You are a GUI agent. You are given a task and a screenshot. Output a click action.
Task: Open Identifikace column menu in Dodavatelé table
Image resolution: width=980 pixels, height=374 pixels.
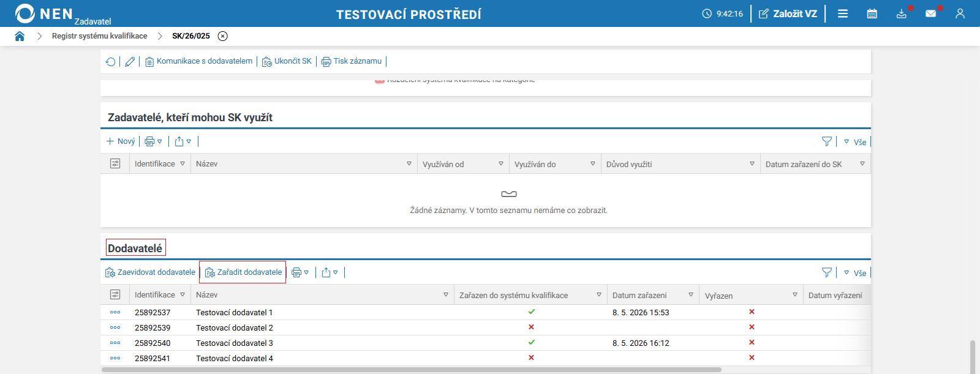click(x=183, y=295)
